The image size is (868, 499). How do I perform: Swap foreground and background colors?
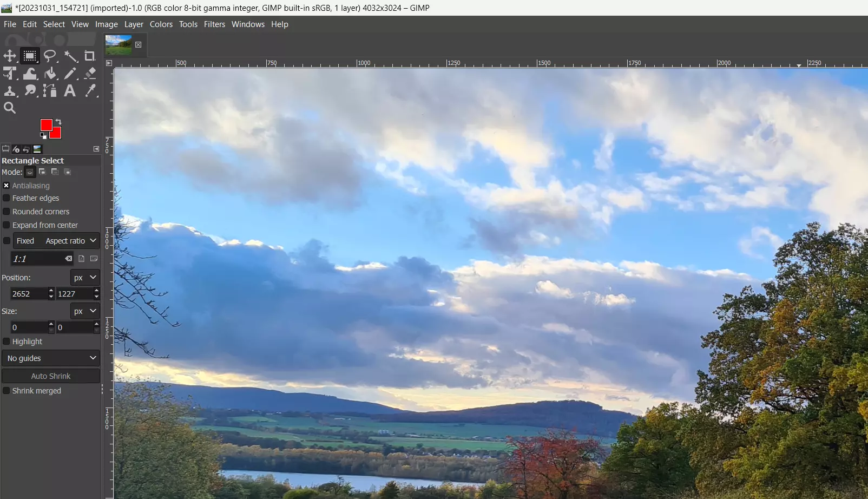[58, 121]
